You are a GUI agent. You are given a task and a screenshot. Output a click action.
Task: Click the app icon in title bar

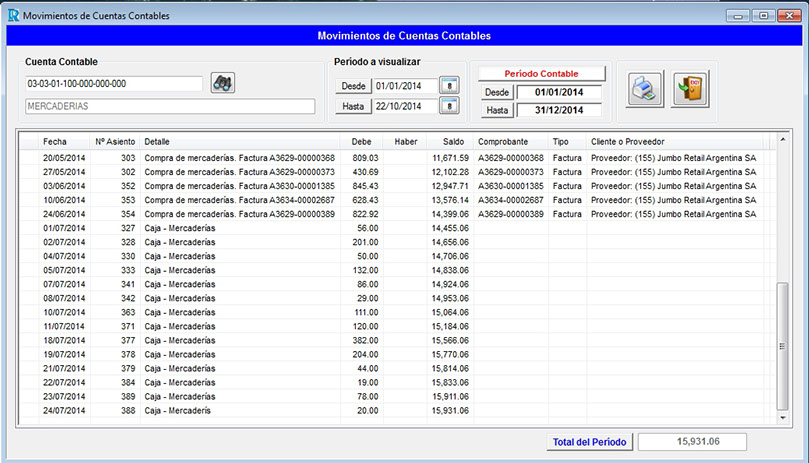12,16
